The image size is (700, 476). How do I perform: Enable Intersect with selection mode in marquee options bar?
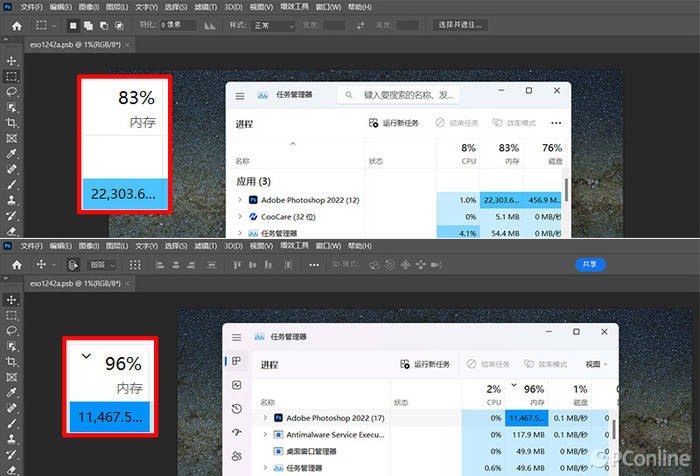pyautogui.click(x=119, y=26)
